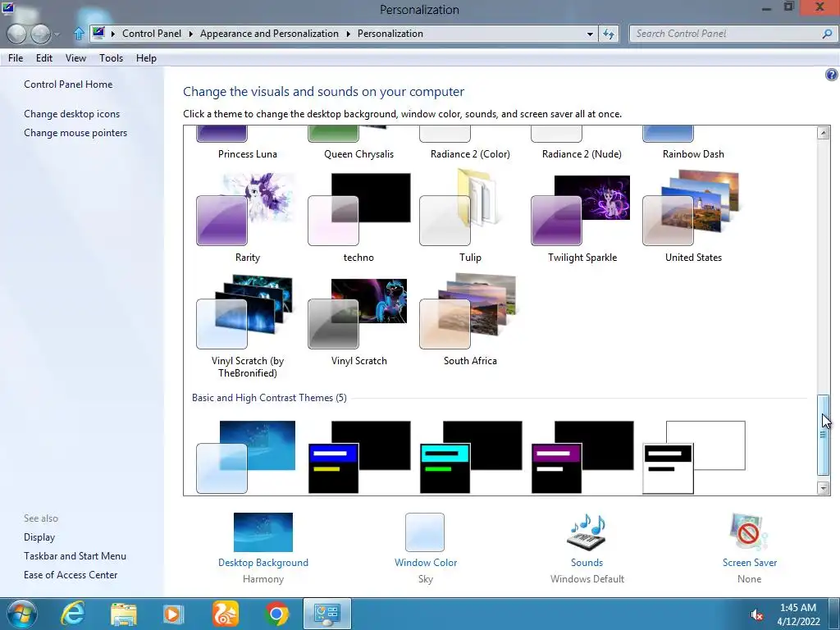Open the recent pages dropdown arrow

[57, 34]
